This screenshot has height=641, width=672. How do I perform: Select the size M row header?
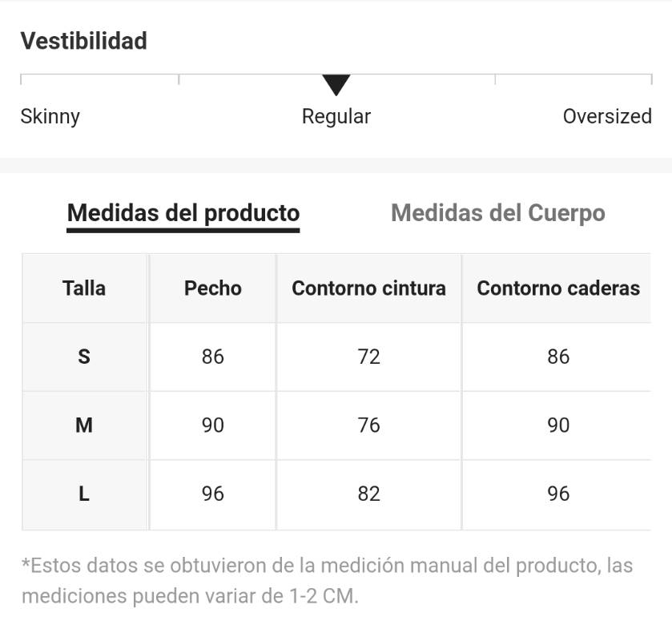point(84,425)
